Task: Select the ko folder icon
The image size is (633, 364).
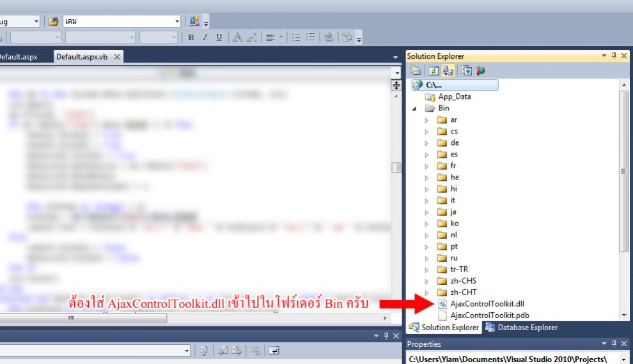Action: coord(442,224)
